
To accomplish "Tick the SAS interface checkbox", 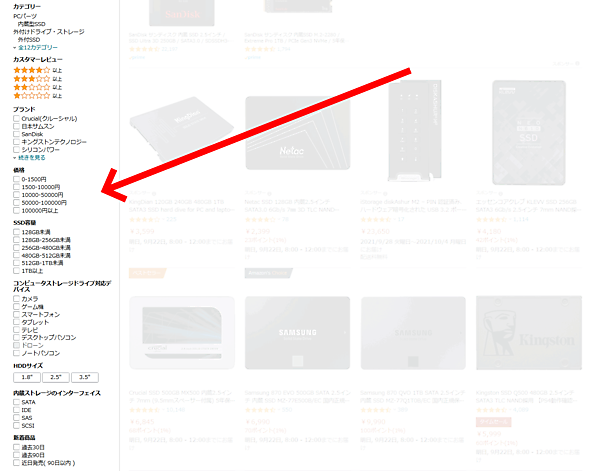I will [16, 418].
